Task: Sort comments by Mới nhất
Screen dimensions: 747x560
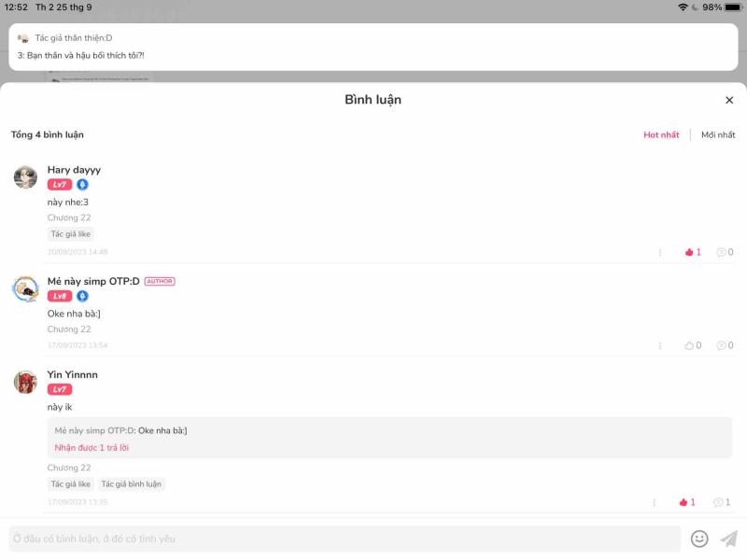Action: (x=718, y=134)
